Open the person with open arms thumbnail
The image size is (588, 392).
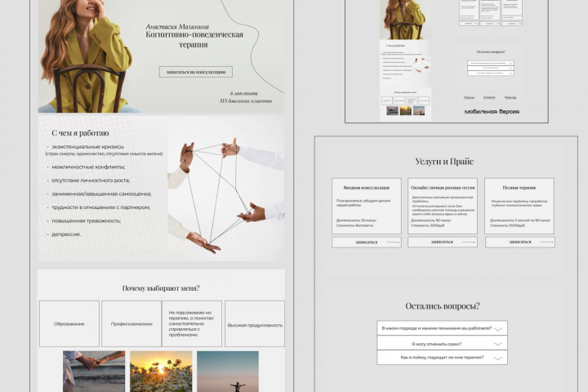coord(228,372)
